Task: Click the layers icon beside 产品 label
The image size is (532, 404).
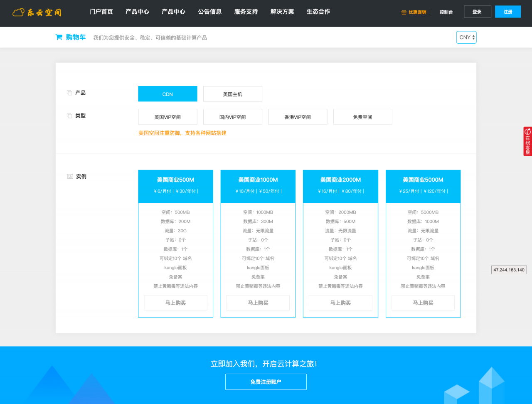Action: 69,92
